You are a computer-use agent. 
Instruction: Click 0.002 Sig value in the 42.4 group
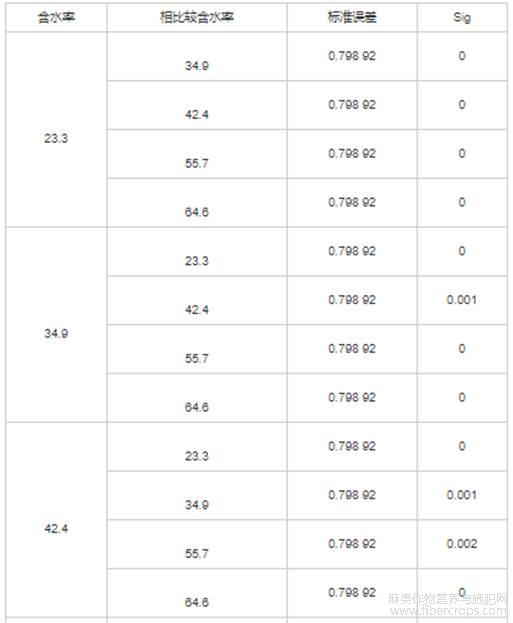(462, 544)
